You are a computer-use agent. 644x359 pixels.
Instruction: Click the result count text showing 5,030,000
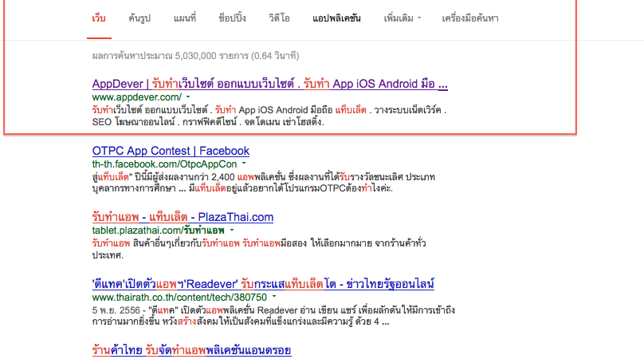click(195, 56)
